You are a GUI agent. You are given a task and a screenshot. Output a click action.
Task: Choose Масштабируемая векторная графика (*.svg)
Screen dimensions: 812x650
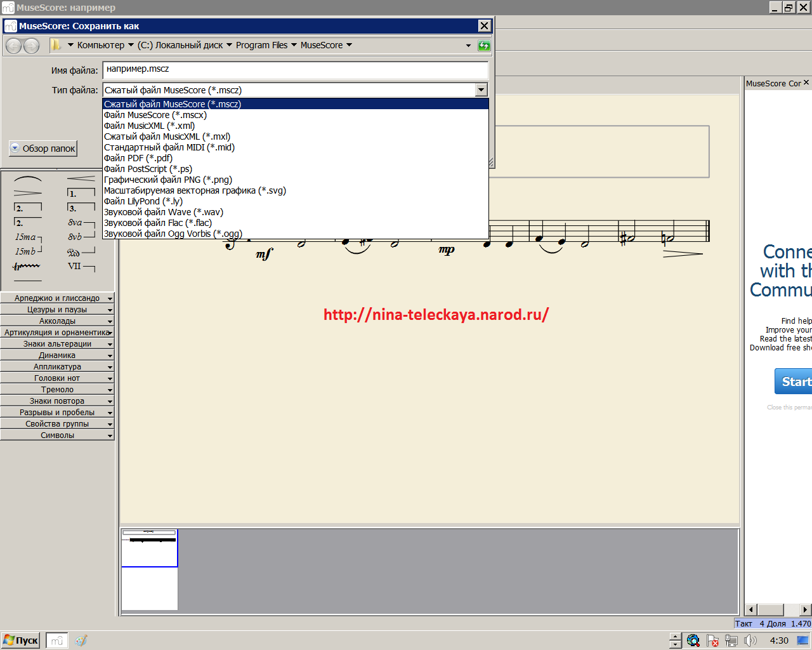296,190
